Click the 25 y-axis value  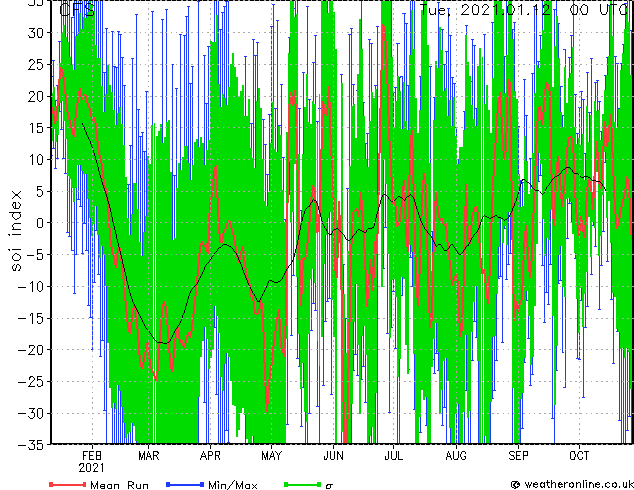pos(36,64)
